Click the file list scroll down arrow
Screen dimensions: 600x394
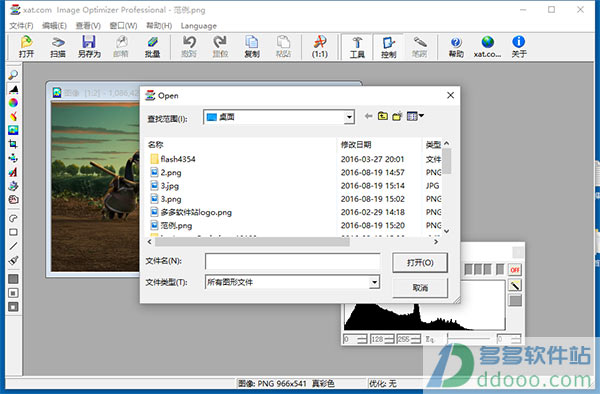(x=446, y=231)
